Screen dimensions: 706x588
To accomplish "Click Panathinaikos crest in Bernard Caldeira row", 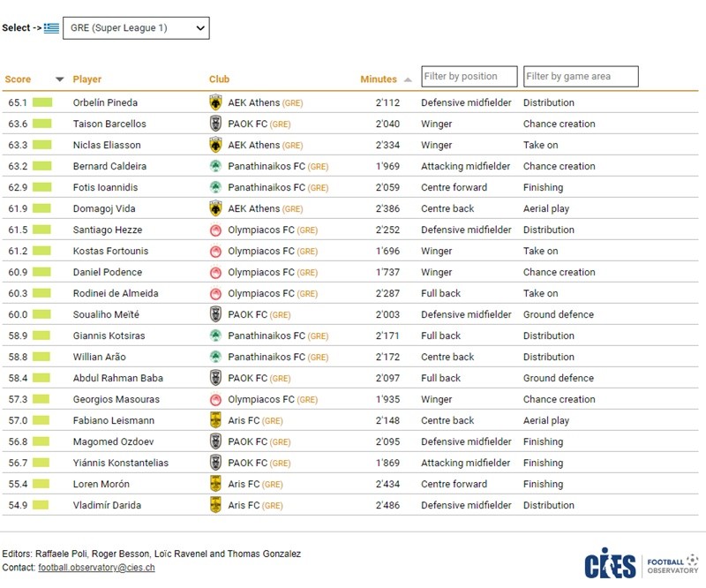I will point(215,166).
